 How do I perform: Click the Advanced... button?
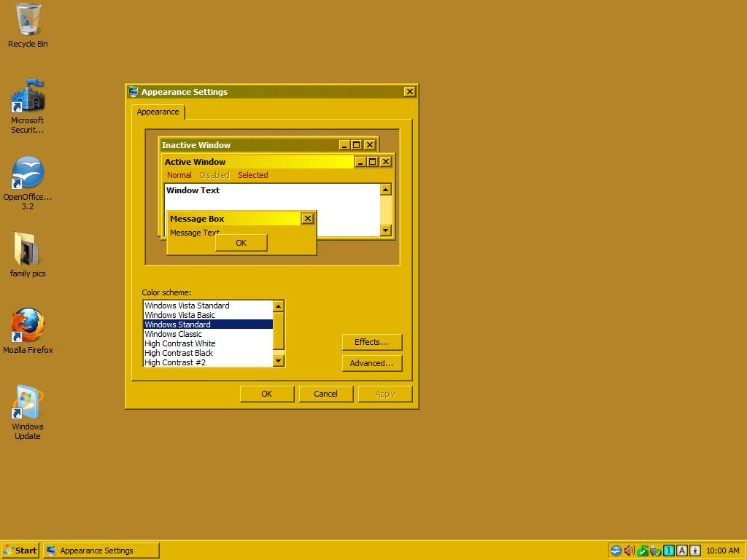click(371, 363)
